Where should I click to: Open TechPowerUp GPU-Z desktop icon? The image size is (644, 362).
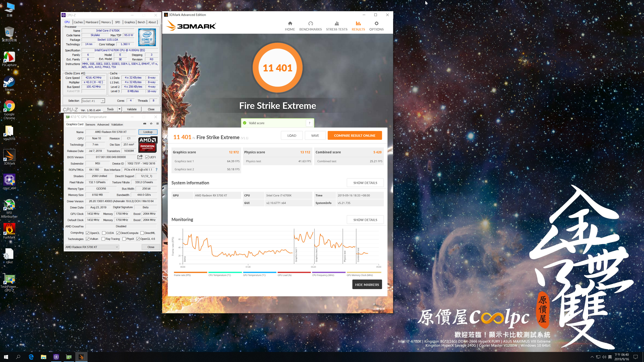[9, 283]
